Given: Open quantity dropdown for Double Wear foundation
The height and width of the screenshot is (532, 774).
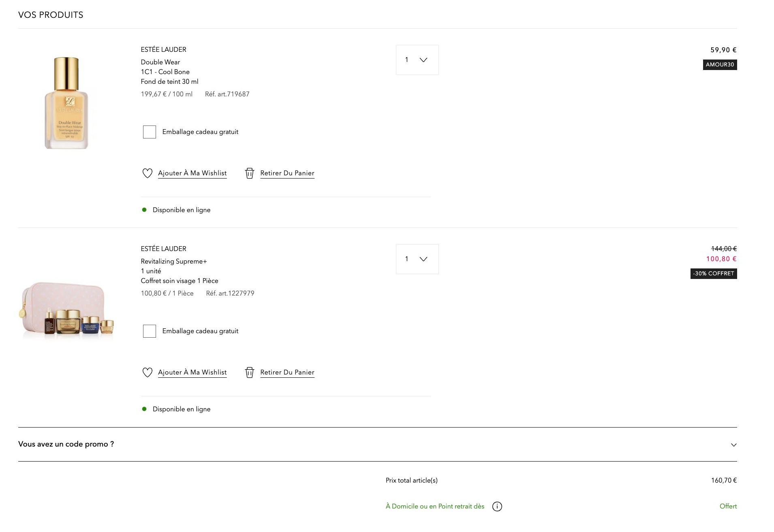Looking at the screenshot, I should tap(417, 60).
